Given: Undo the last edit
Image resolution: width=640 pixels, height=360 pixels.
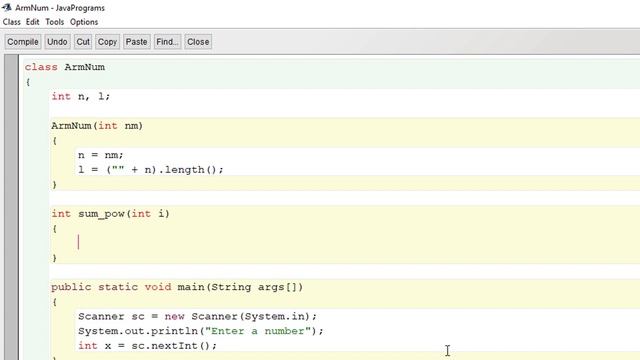Looking at the screenshot, I should 57,42.
